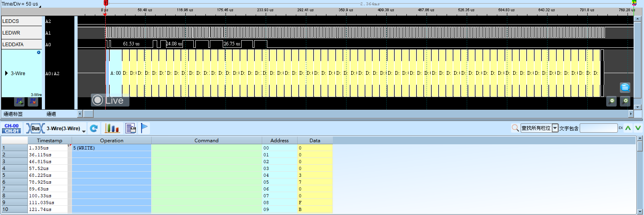Select the LEDWR channel label
Screen dimensions: 644x215
click(22, 33)
